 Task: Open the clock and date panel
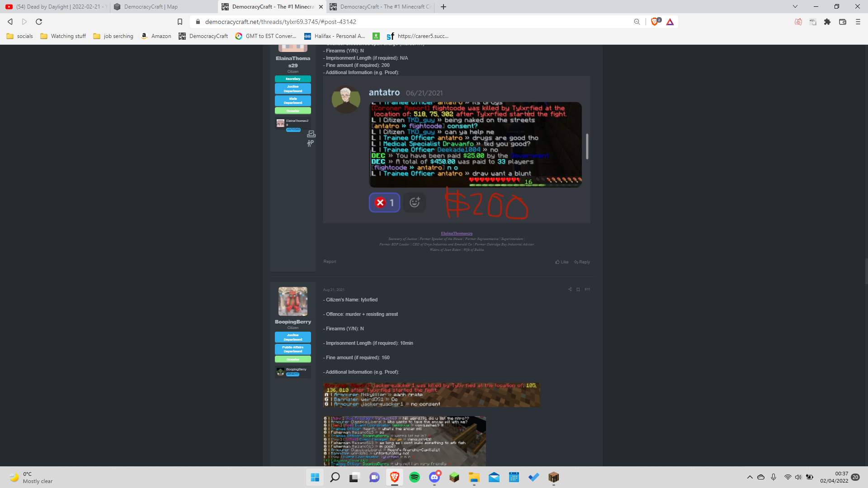pos(835,477)
